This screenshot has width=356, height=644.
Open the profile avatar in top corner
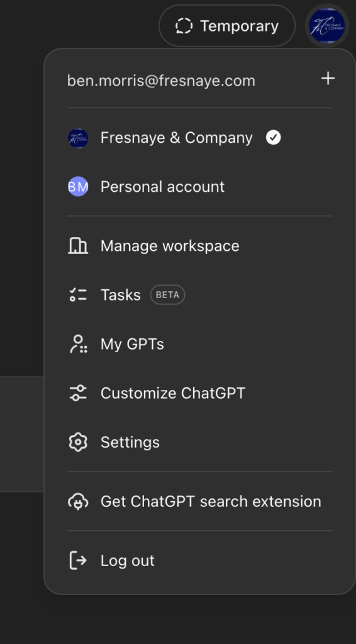(x=327, y=25)
